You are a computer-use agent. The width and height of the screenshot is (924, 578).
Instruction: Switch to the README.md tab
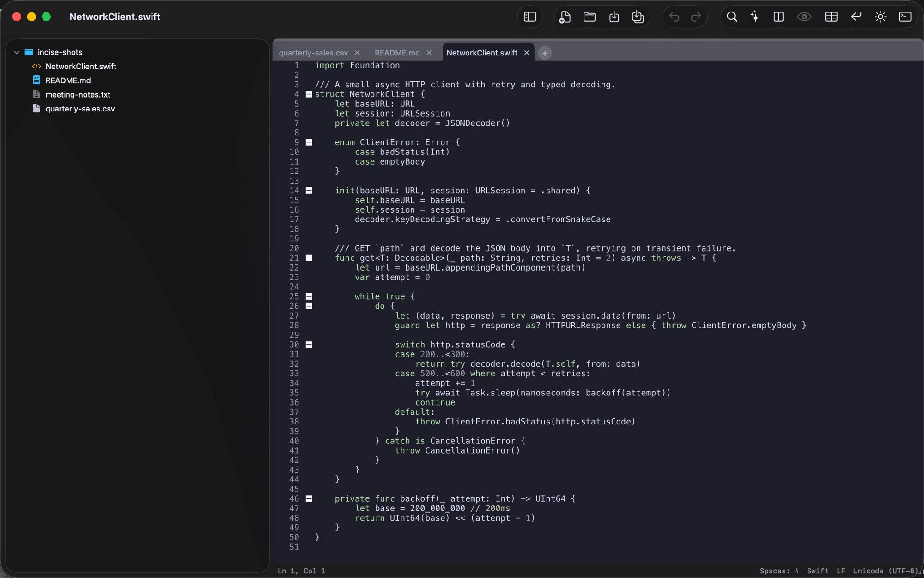pos(397,53)
